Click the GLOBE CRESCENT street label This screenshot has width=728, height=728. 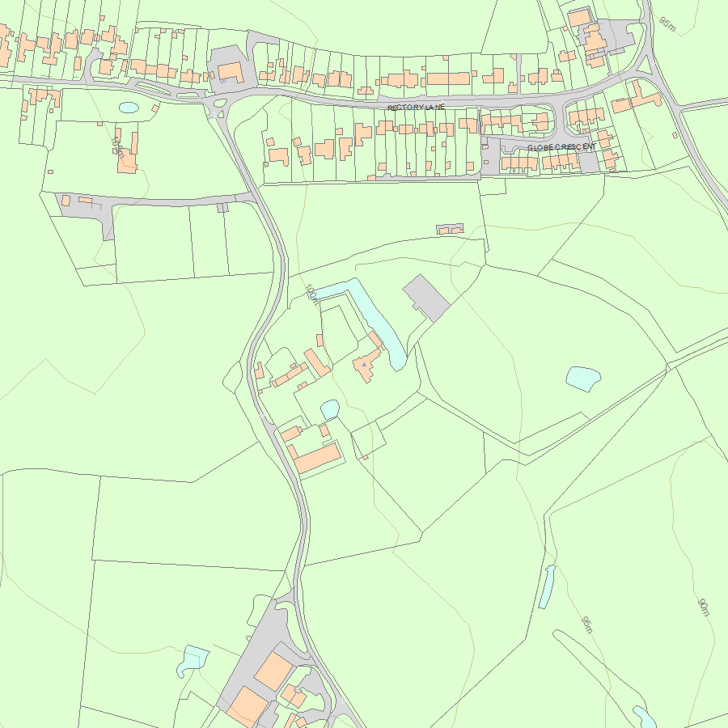click(x=562, y=147)
